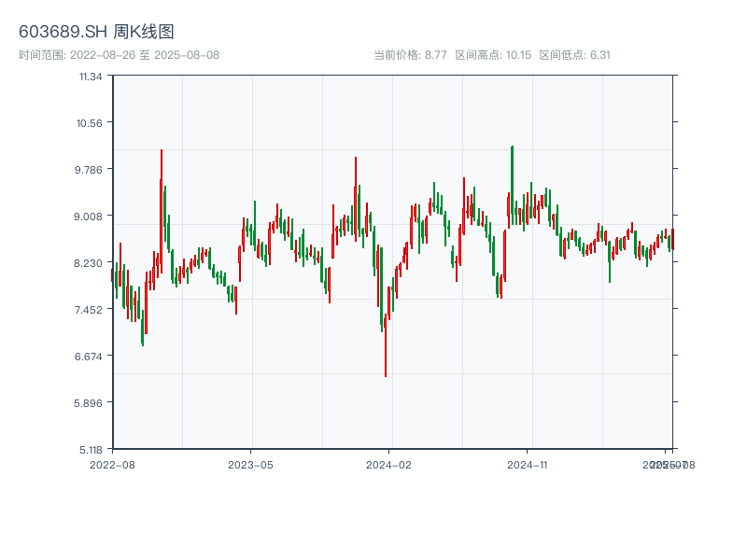
Task: Click the interval low label 区间低点: 6.31
Action: tap(574, 55)
